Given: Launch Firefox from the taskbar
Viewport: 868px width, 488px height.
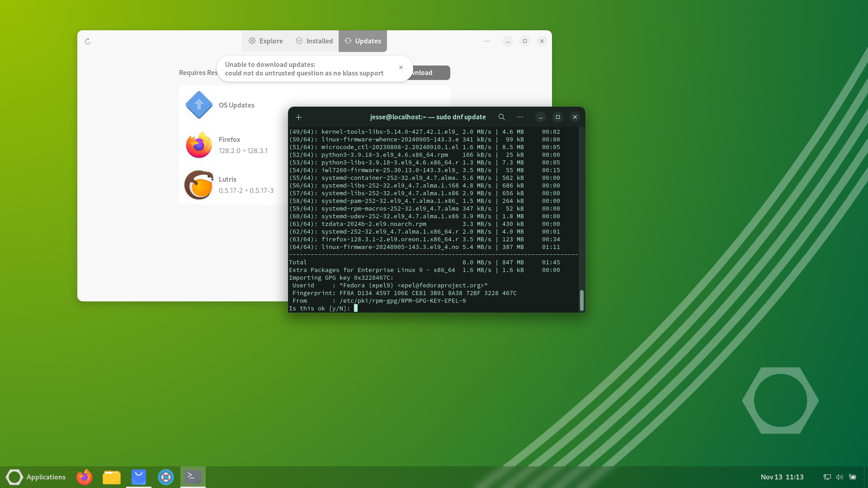Looking at the screenshot, I should (x=85, y=477).
